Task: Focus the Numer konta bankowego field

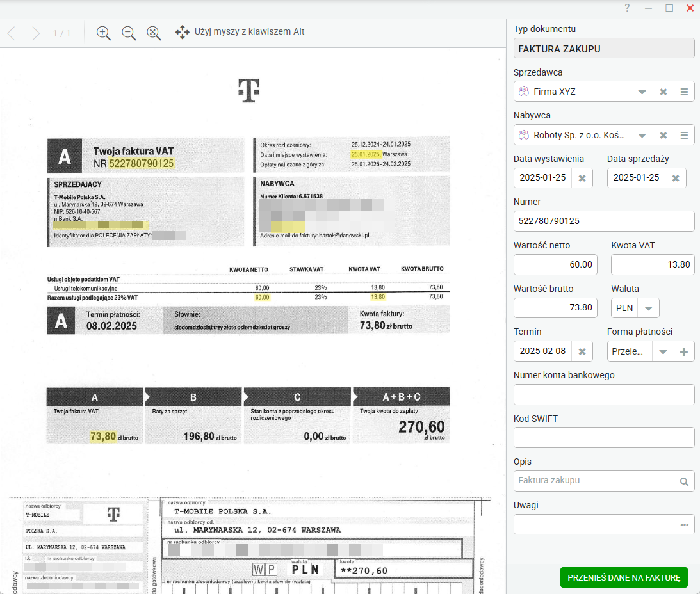Action: pyautogui.click(x=603, y=395)
